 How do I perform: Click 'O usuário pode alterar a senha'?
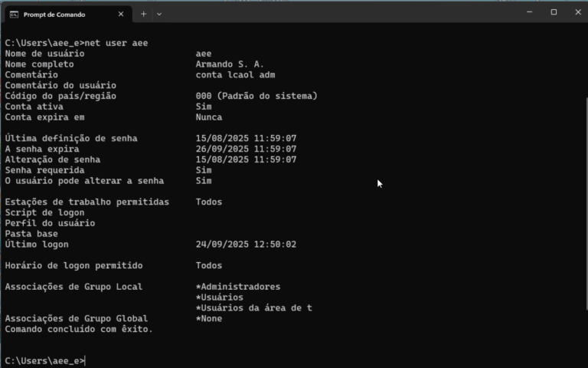(84, 181)
